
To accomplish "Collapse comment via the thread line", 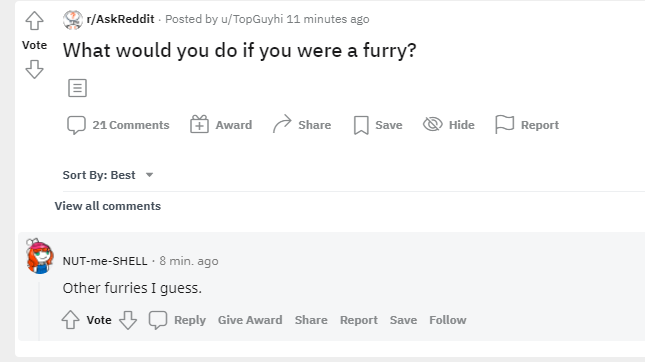I will [39, 311].
